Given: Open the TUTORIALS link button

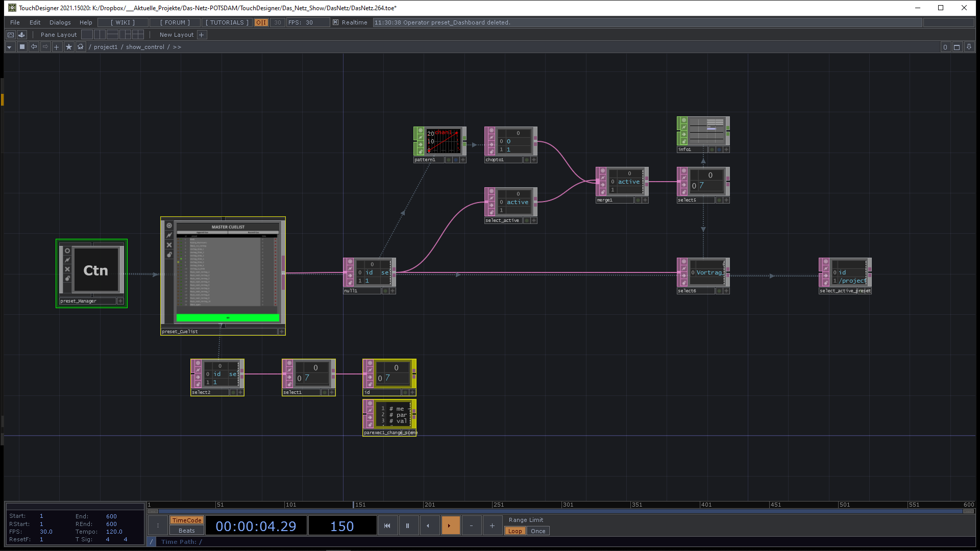Looking at the screenshot, I should point(227,22).
